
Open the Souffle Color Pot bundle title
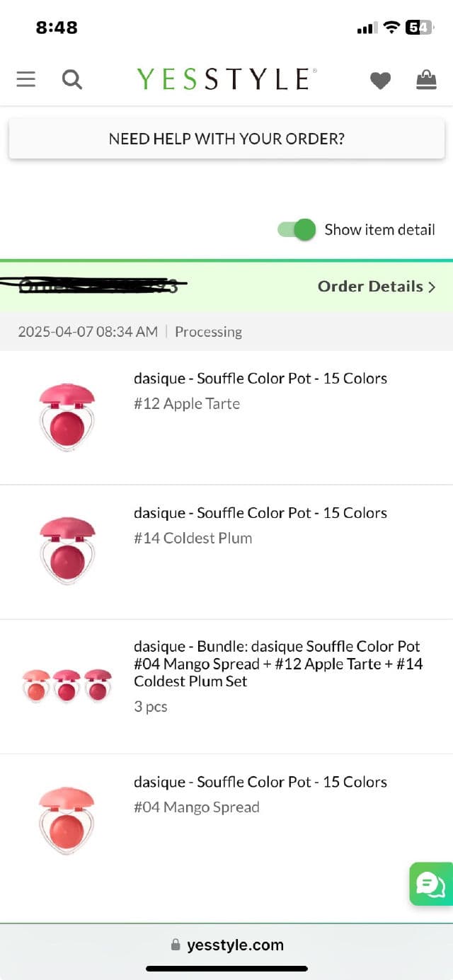coord(277,664)
